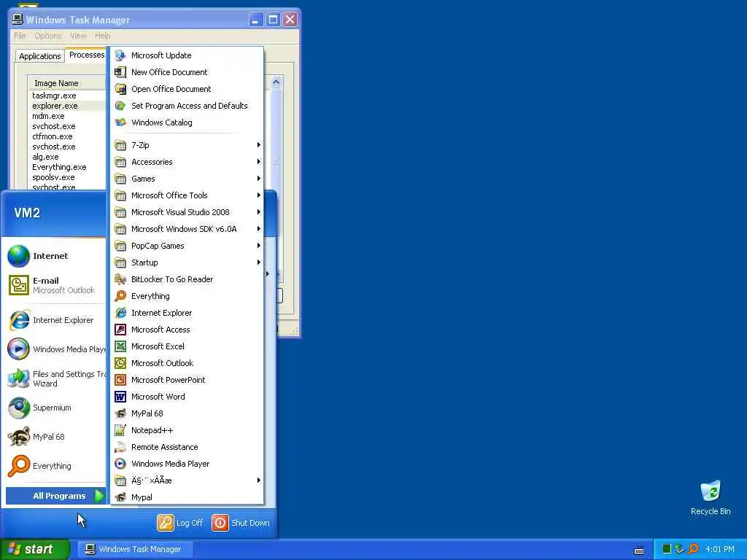This screenshot has width=747, height=560.
Task: Open Microsoft Outlook in programs list
Action: (x=187, y=363)
